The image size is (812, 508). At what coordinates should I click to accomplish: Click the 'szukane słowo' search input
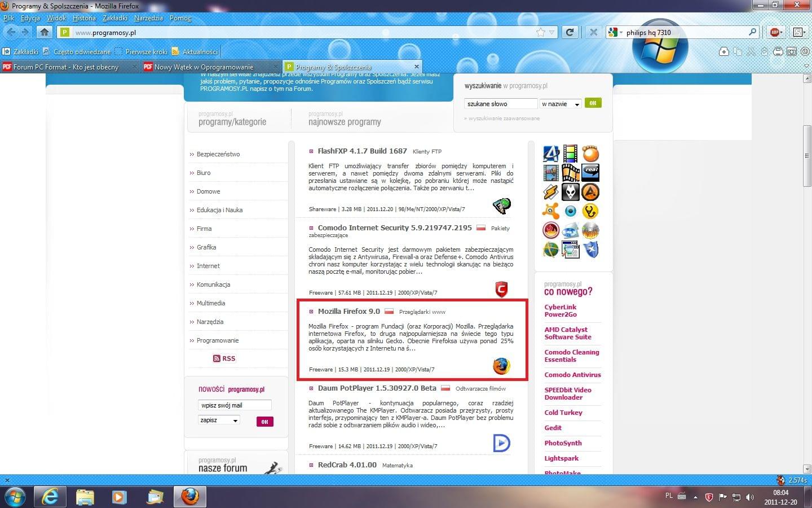[501, 104]
